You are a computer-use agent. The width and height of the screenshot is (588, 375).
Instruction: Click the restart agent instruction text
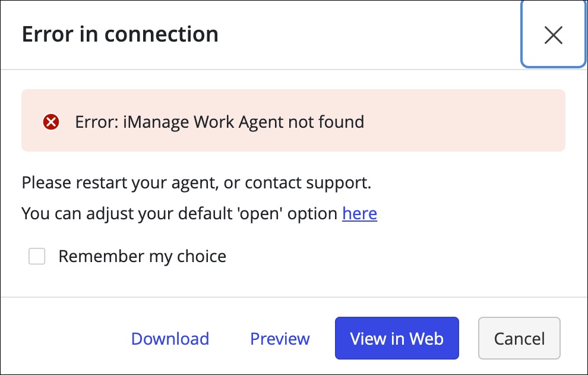196,182
